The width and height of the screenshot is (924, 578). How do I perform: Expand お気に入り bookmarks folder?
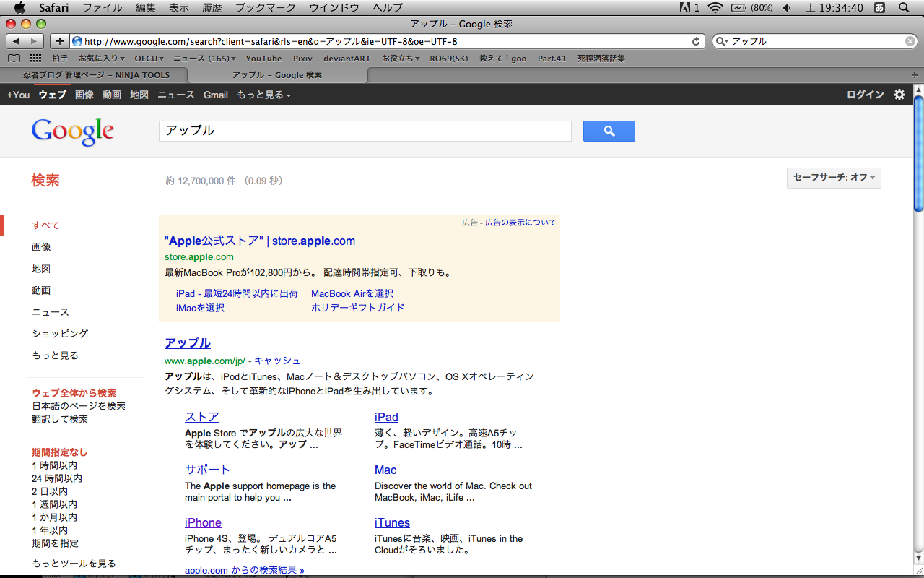coord(102,59)
